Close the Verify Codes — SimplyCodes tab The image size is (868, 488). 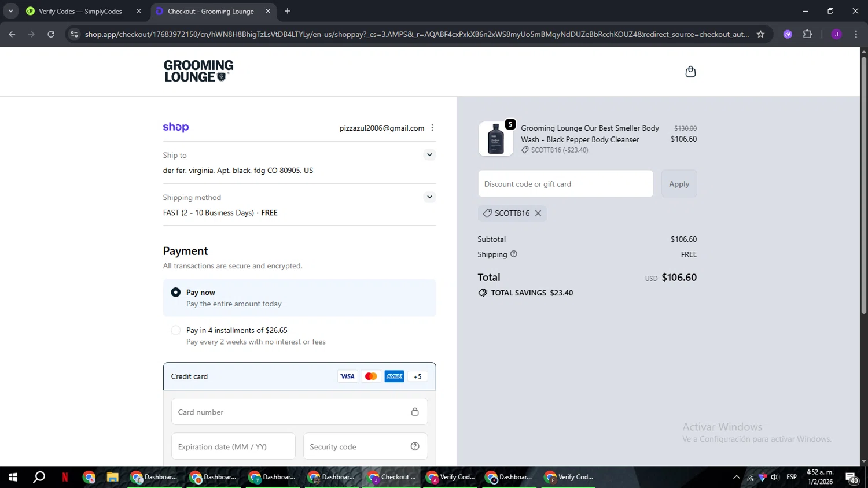tap(139, 11)
